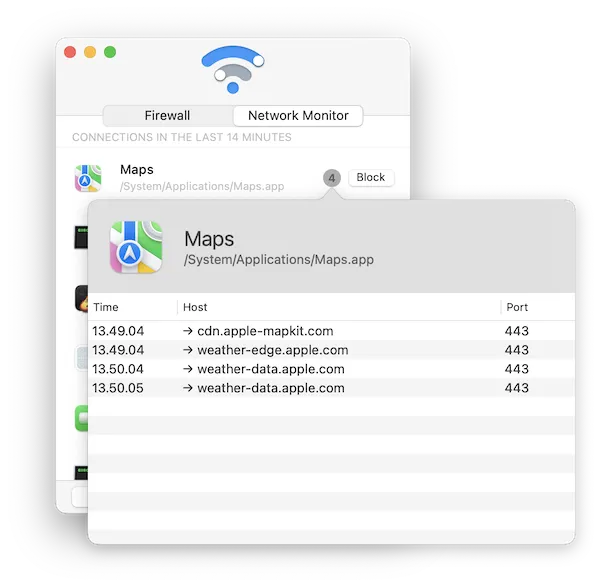The height and width of the screenshot is (587, 611).
Task: Click the green Messages app icon
Action: pos(82,418)
